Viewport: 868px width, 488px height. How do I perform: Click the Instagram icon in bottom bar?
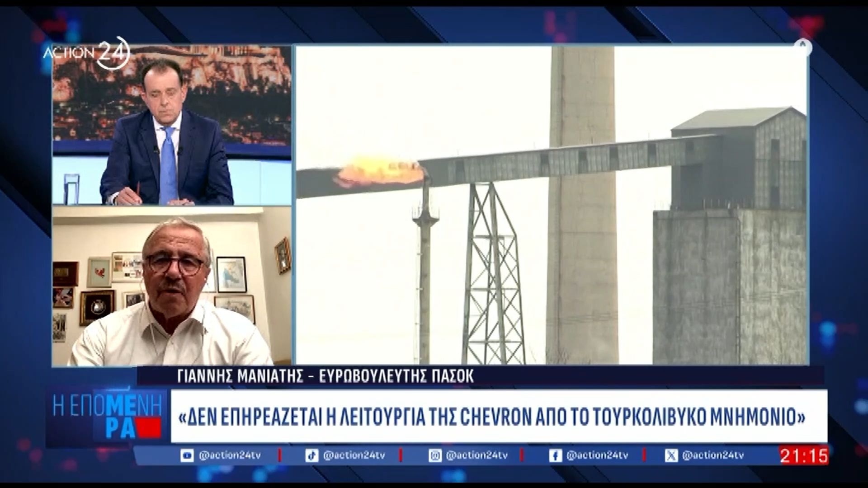click(435, 455)
